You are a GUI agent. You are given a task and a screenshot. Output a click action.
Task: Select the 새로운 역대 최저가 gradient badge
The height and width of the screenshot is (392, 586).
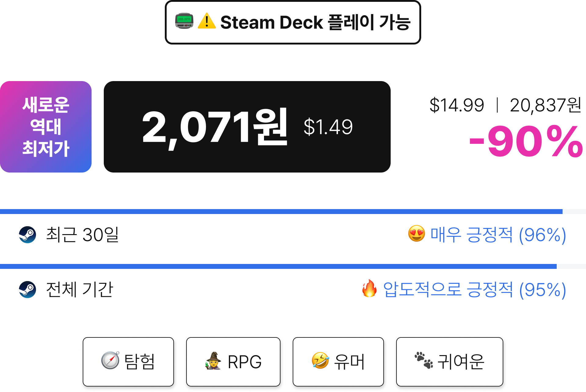46,127
